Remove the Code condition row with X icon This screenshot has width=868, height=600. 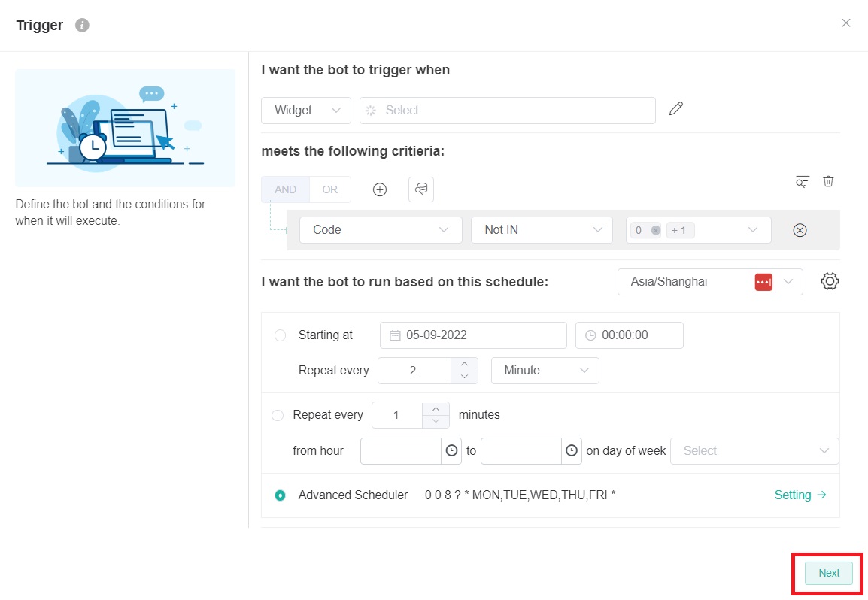tap(800, 230)
